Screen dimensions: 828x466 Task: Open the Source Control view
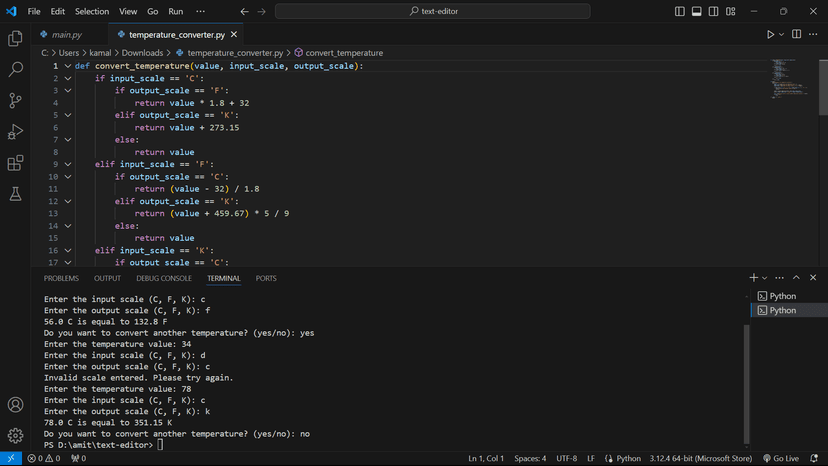click(15, 100)
